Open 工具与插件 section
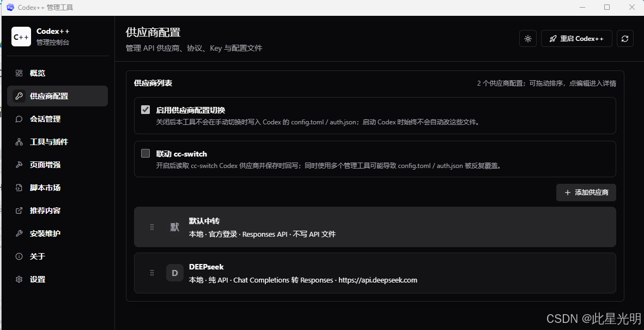The height and width of the screenshot is (330, 644). [x=58, y=142]
